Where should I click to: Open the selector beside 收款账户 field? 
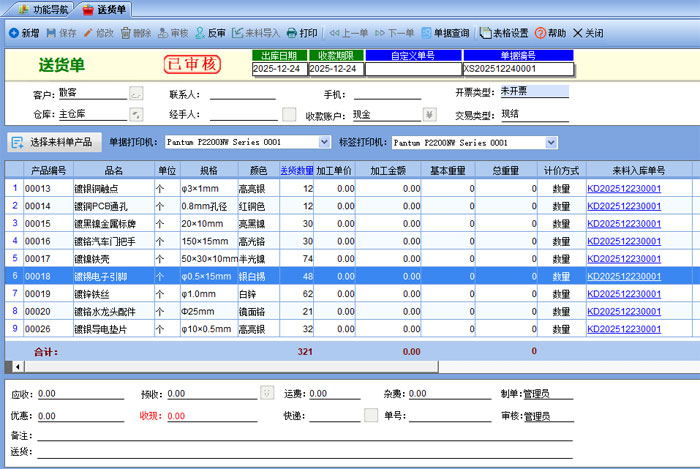click(429, 114)
